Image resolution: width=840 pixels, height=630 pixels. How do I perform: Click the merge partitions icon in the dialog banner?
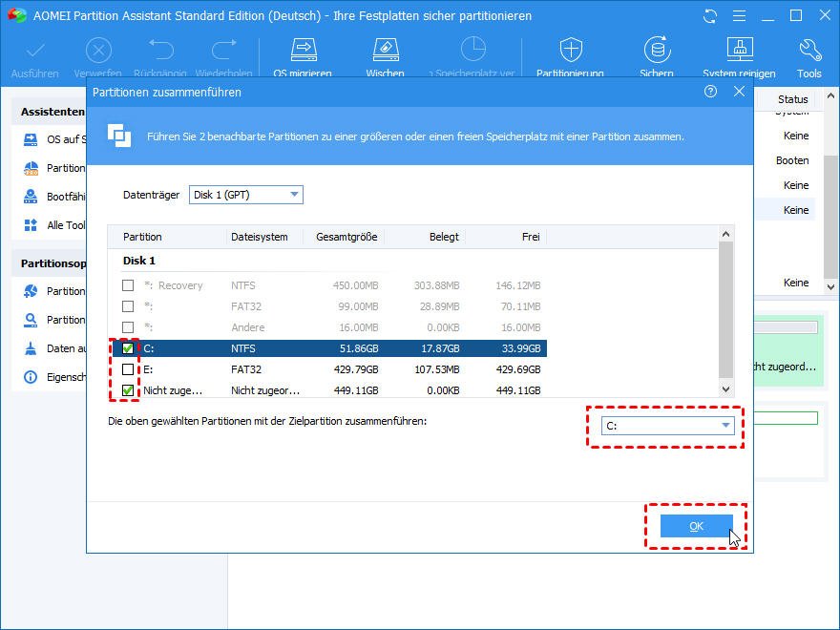[x=119, y=136]
